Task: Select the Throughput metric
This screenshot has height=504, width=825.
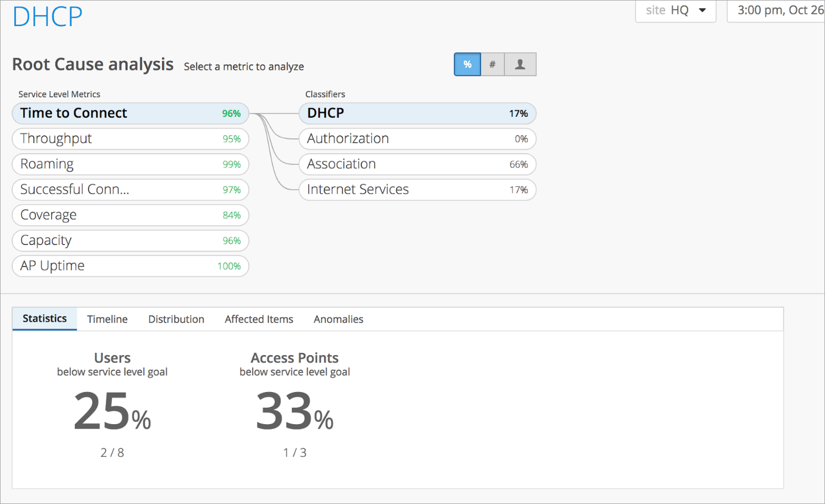Action: pos(130,139)
